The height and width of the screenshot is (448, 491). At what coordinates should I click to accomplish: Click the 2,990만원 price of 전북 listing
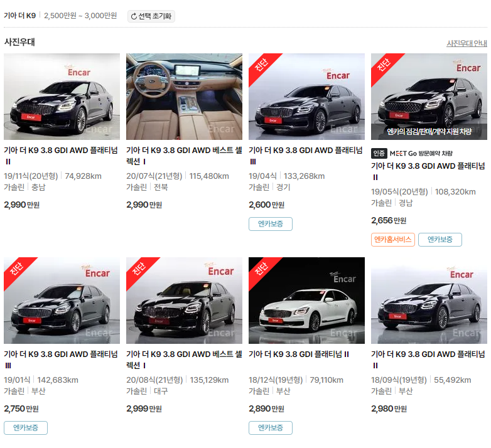click(144, 205)
